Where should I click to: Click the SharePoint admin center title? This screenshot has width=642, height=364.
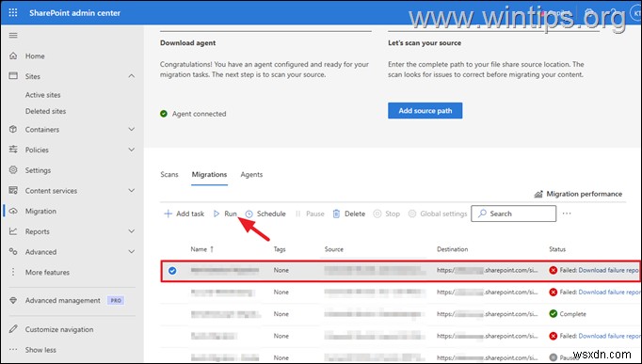(x=75, y=13)
